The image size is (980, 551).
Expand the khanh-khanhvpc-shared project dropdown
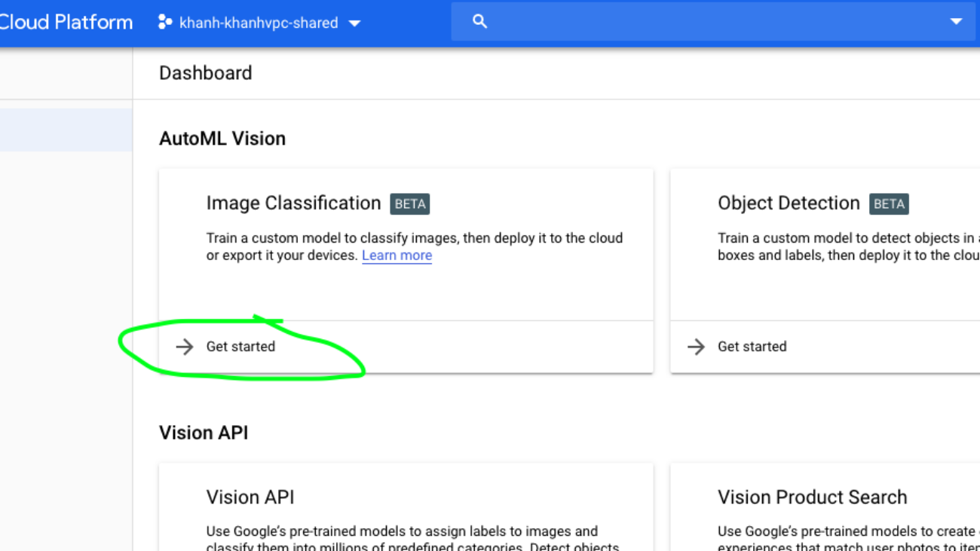pyautogui.click(x=354, y=23)
